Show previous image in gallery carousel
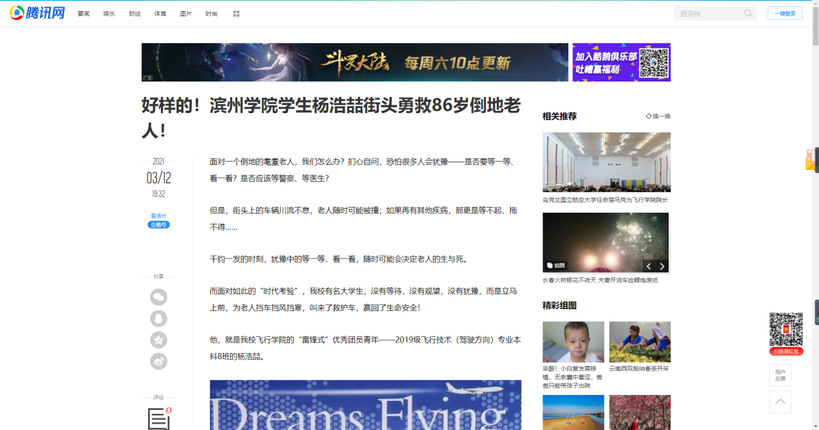This screenshot has width=819, height=430. pos(649,266)
